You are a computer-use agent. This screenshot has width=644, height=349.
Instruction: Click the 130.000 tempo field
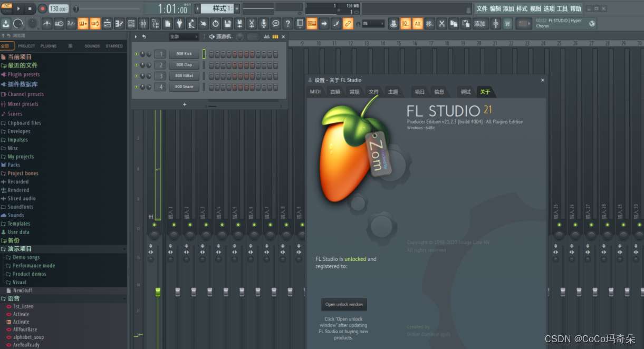tap(59, 9)
